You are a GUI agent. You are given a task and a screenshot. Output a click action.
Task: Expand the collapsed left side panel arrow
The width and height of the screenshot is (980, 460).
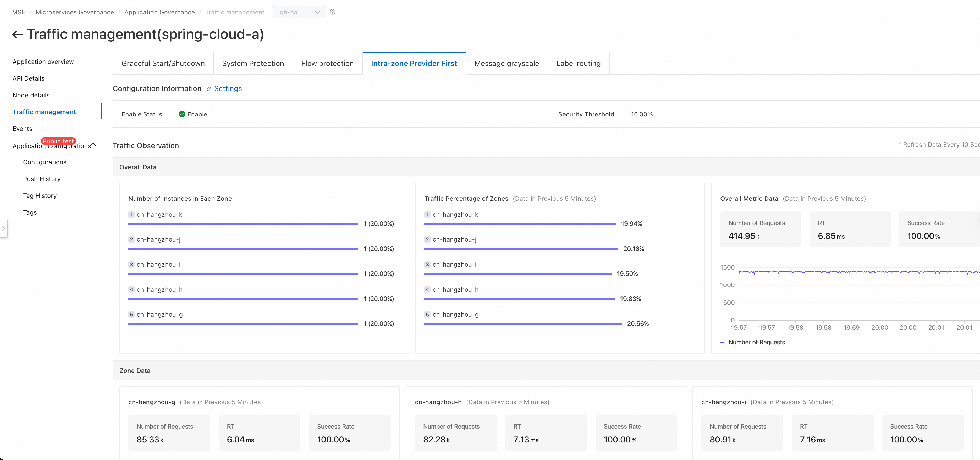pyautogui.click(x=3, y=228)
